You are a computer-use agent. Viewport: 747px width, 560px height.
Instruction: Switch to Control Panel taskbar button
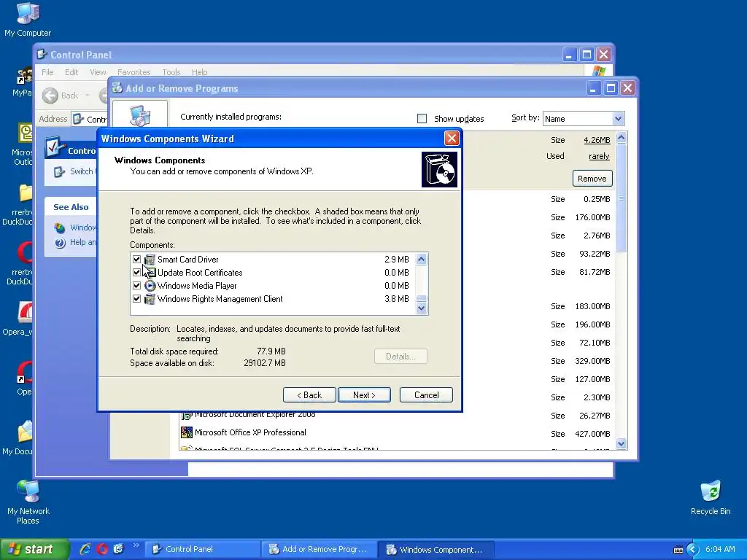pyautogui.click(x=202, y=549)
